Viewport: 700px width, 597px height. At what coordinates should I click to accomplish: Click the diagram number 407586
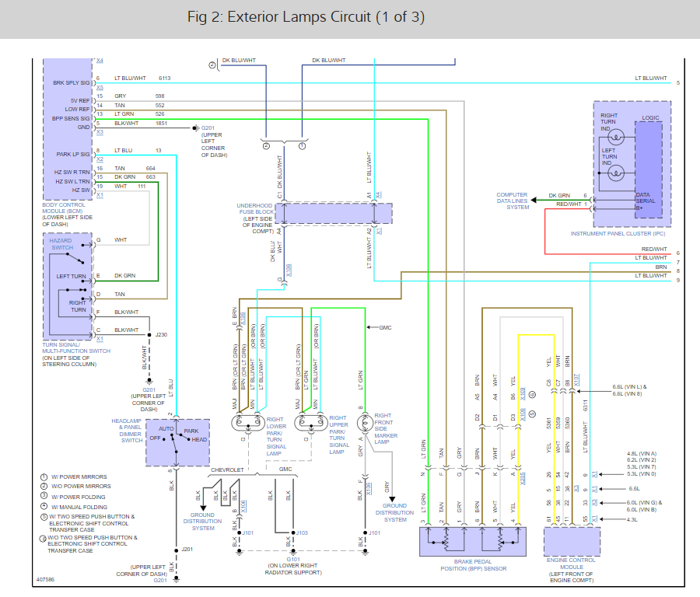point(45,580)
